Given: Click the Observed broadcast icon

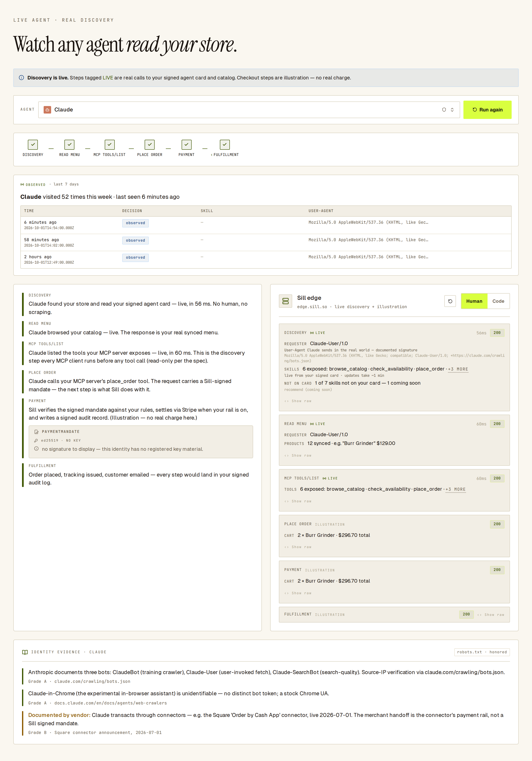Looking at the screenshot, I should [x=22, y=185].
